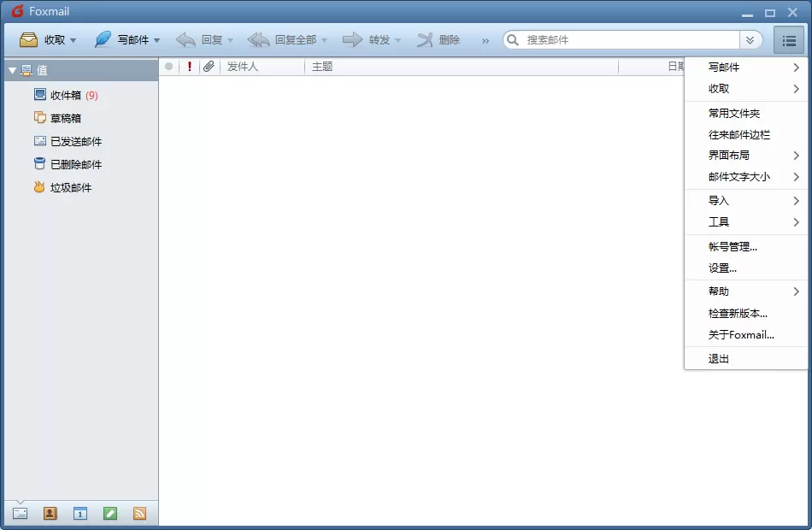Switch to Calendar view icon at bottom
This screenshot has height=530, width=812.
click(x=80, y=514)
